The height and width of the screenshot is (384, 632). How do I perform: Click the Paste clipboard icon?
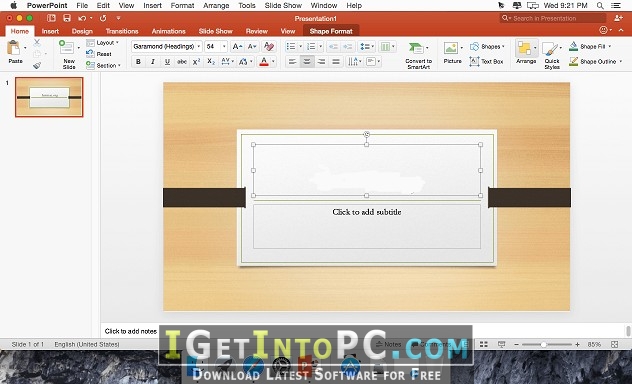(14, 48)
